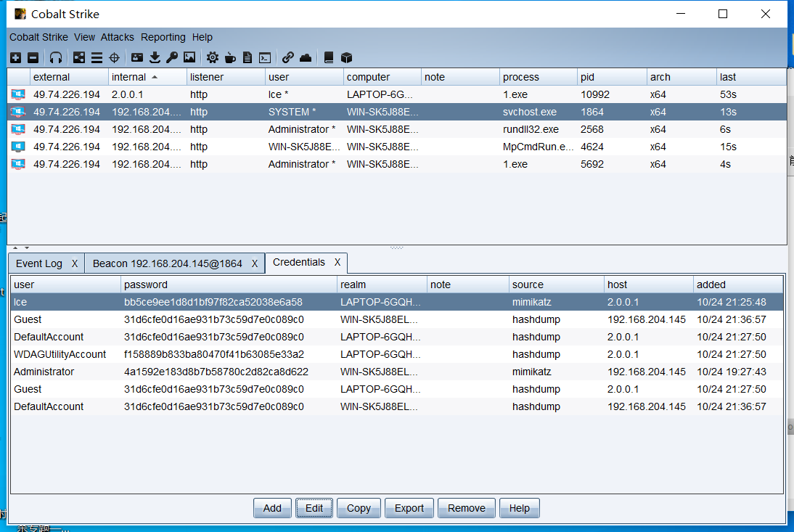Click the disconnect minus icon in toolbar
Viewport: 794px width, 532px height.
point(33,58)
